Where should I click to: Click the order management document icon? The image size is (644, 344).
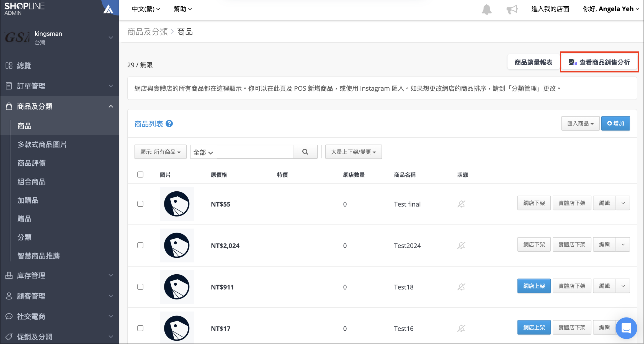click(9, 86)
